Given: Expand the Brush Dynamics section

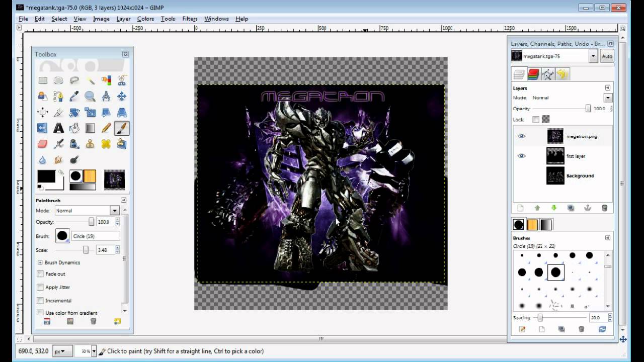Looking at the screenshot, I should pos(40,262).
